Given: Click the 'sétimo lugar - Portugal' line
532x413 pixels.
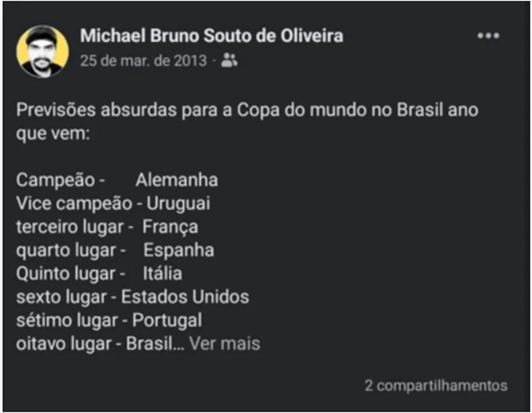Looking at the screenshot, I should (109, 321).
